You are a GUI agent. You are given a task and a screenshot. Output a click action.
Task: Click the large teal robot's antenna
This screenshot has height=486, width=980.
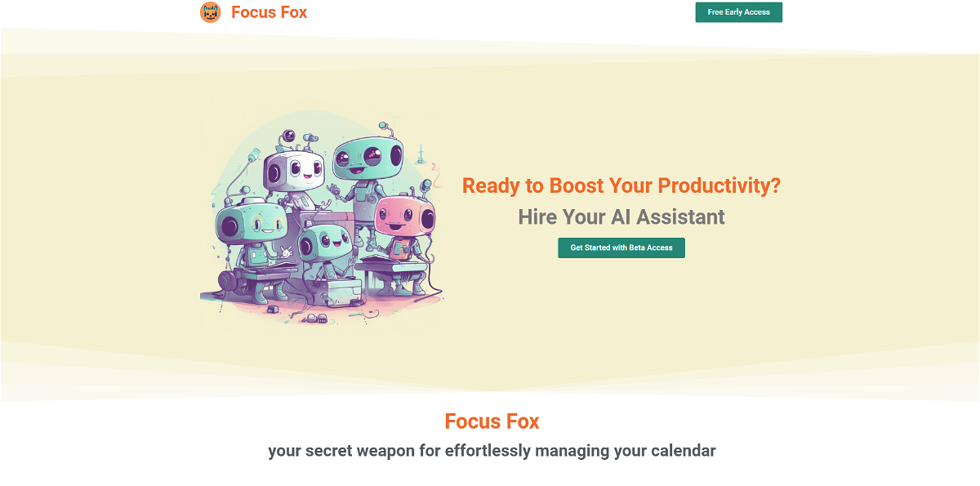pos(384,127)
